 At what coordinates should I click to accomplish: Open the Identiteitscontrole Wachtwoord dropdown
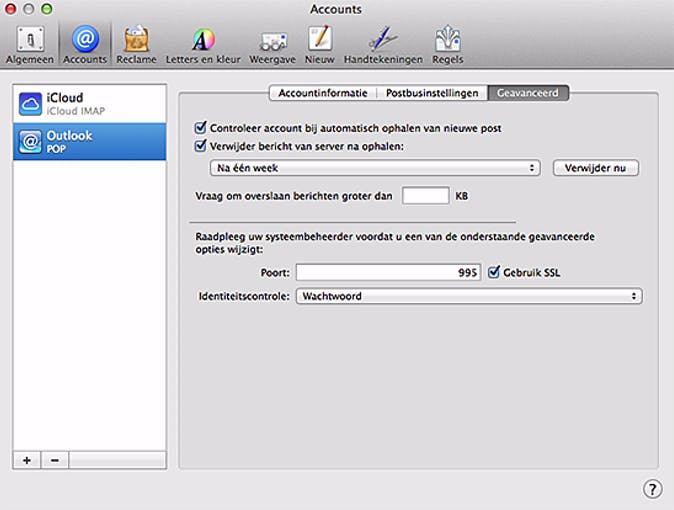469,296
